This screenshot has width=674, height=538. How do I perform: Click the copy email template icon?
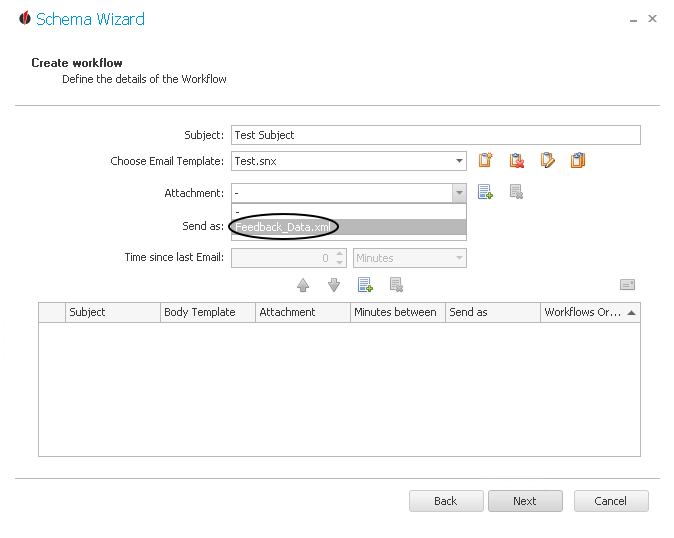pyautogui.click(x=578, y=160)
